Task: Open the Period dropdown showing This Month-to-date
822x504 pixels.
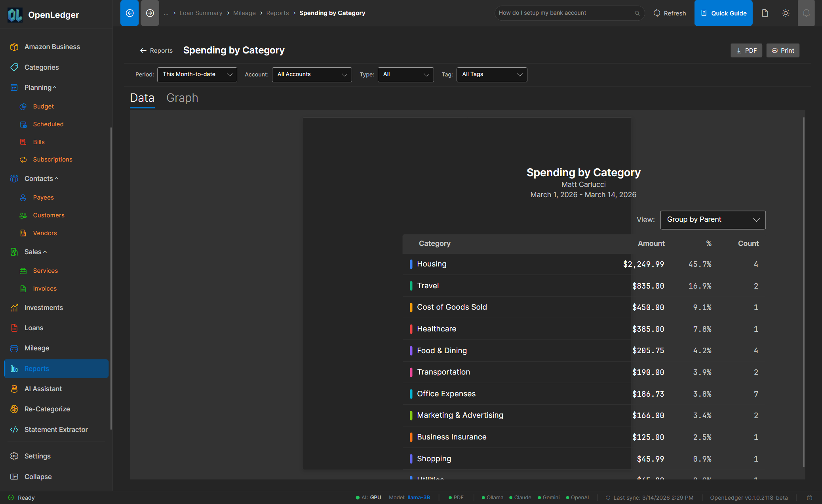Action: (x=197, y=74)
